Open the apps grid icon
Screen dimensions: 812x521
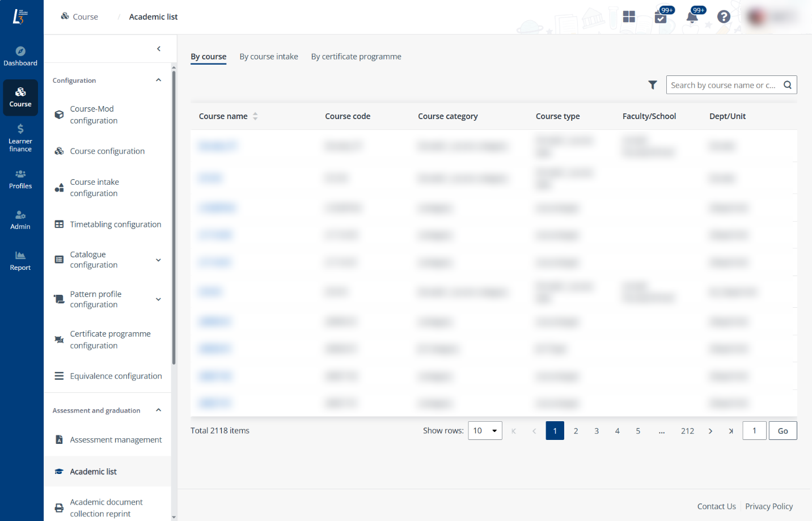pyautogui.click(x=629, y=17)
